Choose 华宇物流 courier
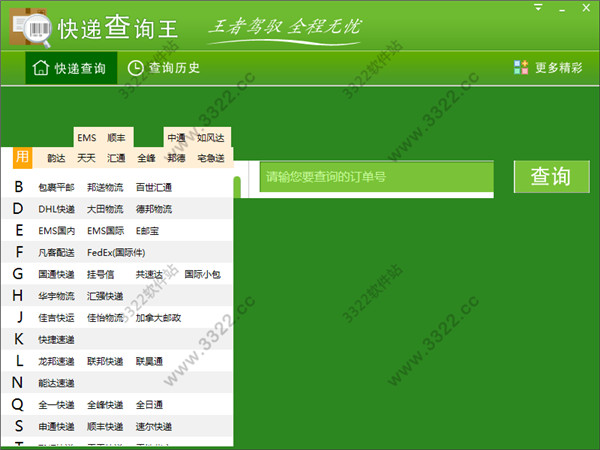 coord(56,296)
